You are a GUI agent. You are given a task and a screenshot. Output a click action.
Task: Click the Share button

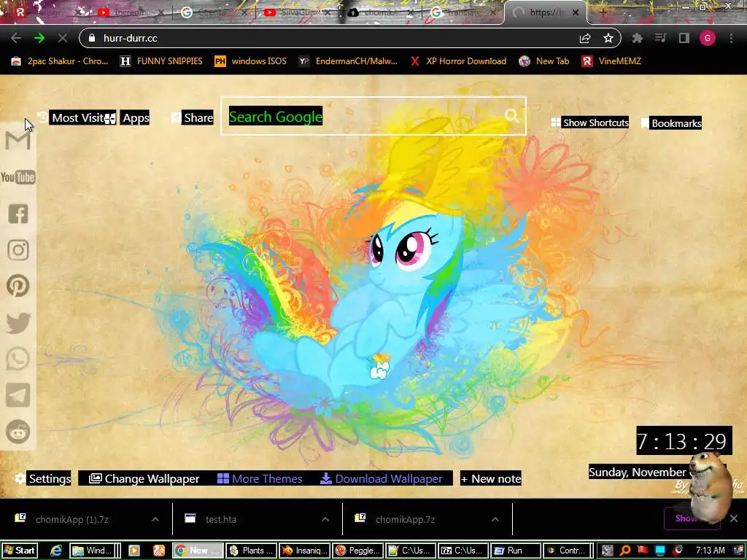(x=193, y=117)
